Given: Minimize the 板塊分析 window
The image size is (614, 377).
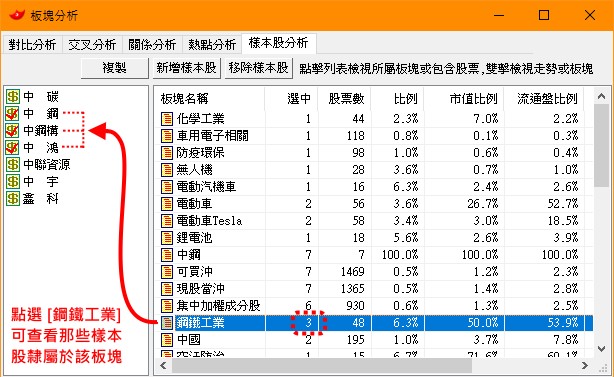Looking at the screenshot, I should (x=499, y=15).
